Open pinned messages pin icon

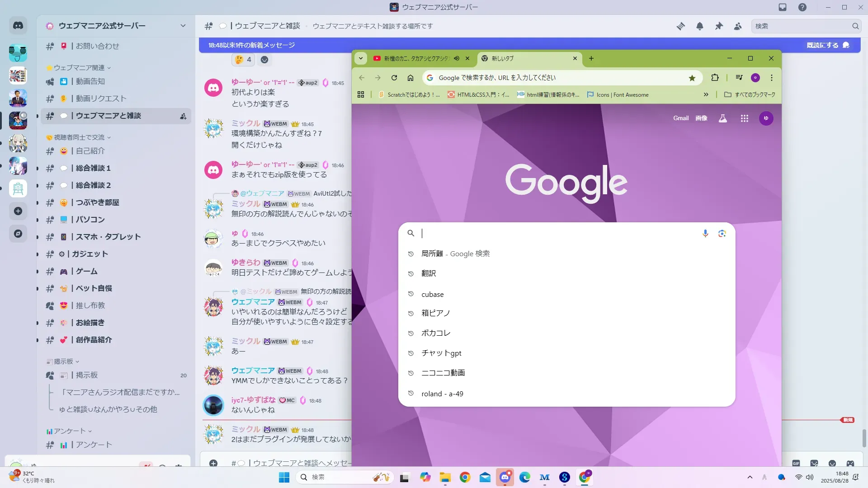pyautogui.click(x=719, y=26)
